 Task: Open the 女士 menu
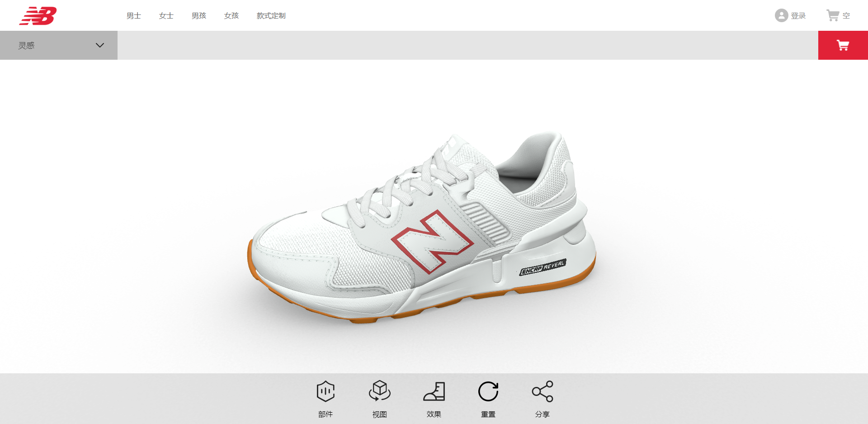coord(166,16)
